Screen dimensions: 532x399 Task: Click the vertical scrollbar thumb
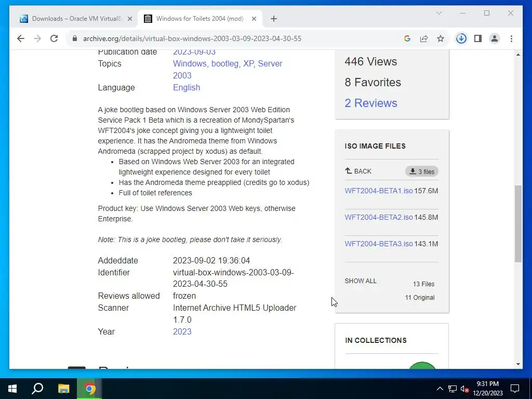point(518,223)
